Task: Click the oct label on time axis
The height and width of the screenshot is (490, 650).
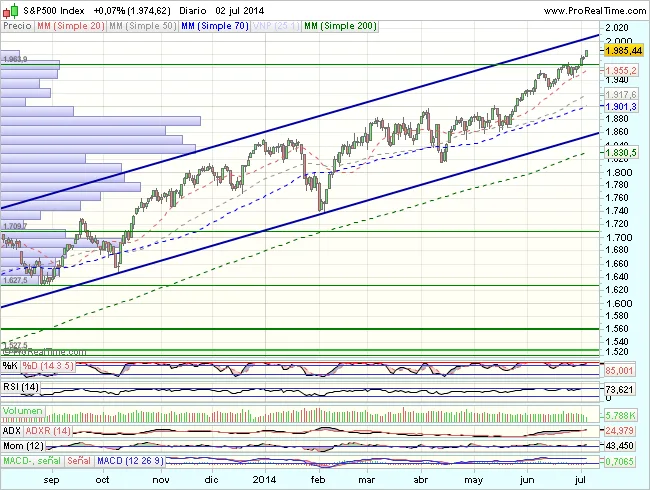Action: 102,480
